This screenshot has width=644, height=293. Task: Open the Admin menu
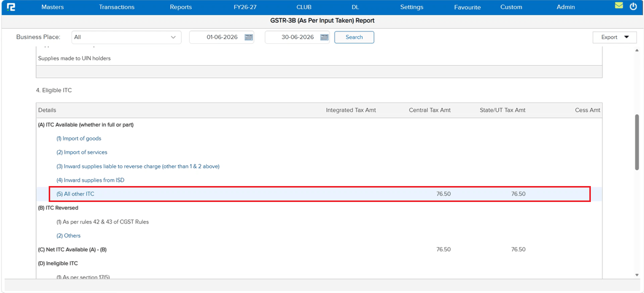point(565,7)
